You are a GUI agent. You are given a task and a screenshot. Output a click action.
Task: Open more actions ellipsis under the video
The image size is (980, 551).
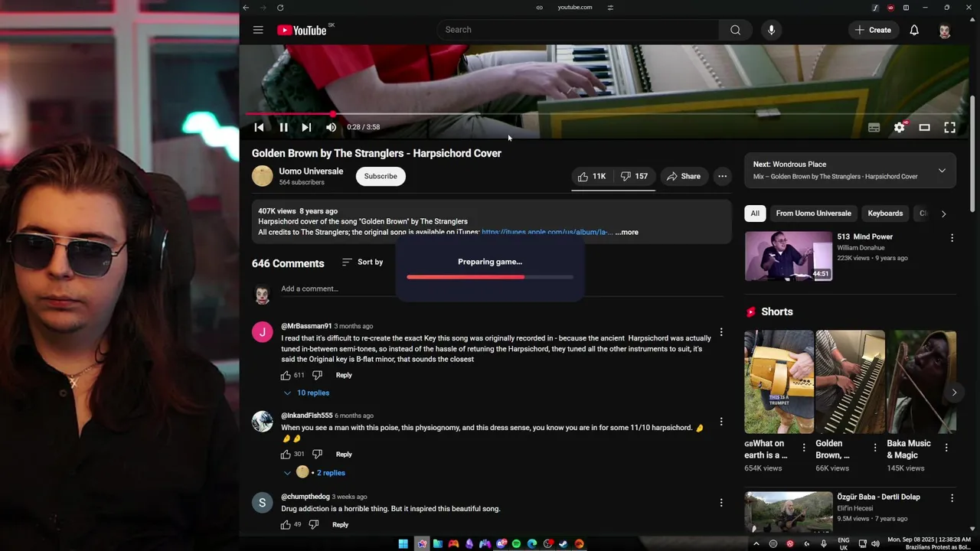pos(722,177)
